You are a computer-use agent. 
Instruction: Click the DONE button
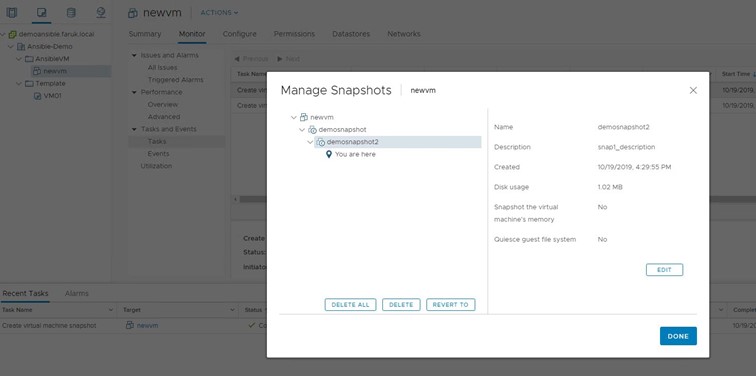(678, 336)
